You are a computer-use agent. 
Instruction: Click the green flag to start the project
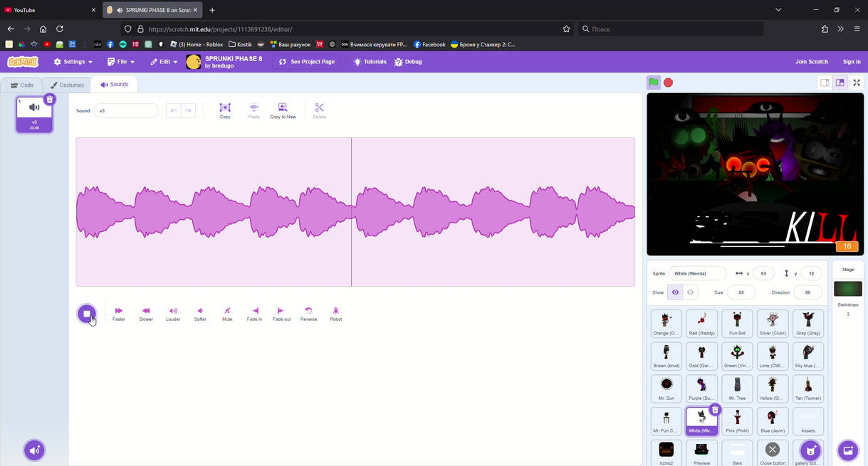[x=653, y=83]
